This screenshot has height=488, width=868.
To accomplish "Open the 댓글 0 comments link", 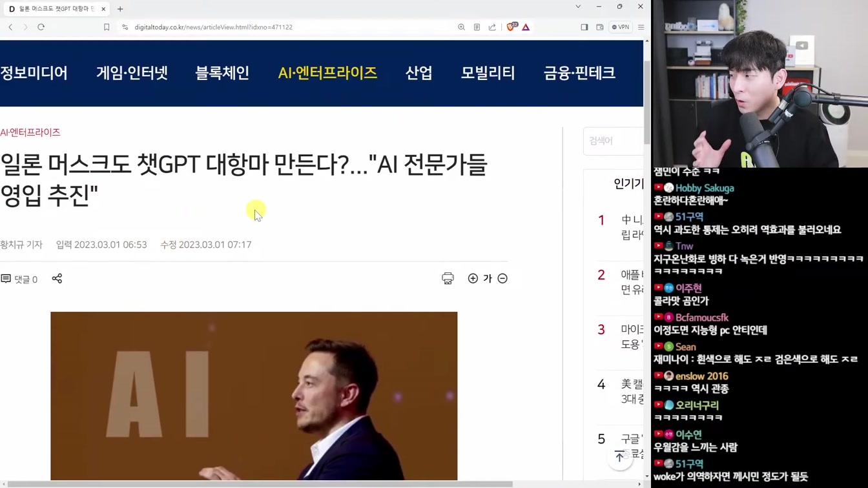I will tap(19, 279).
